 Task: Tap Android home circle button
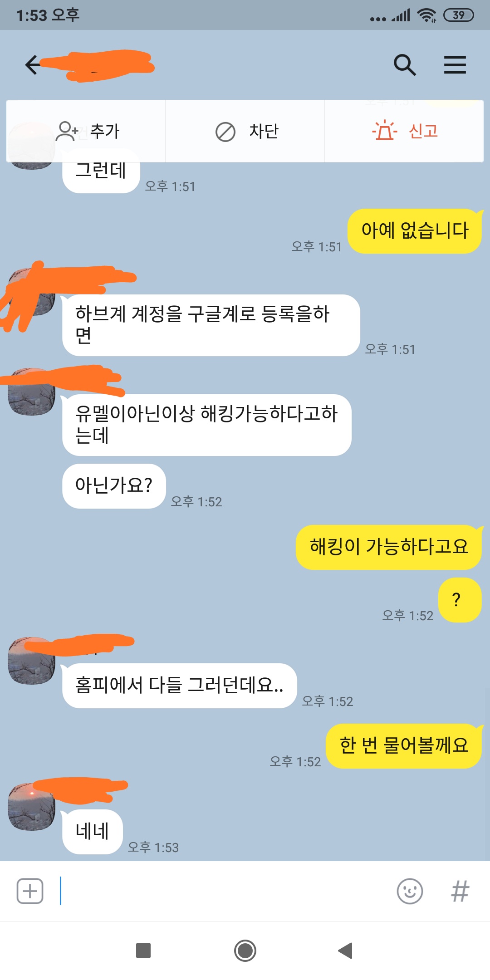coord(245,950)
